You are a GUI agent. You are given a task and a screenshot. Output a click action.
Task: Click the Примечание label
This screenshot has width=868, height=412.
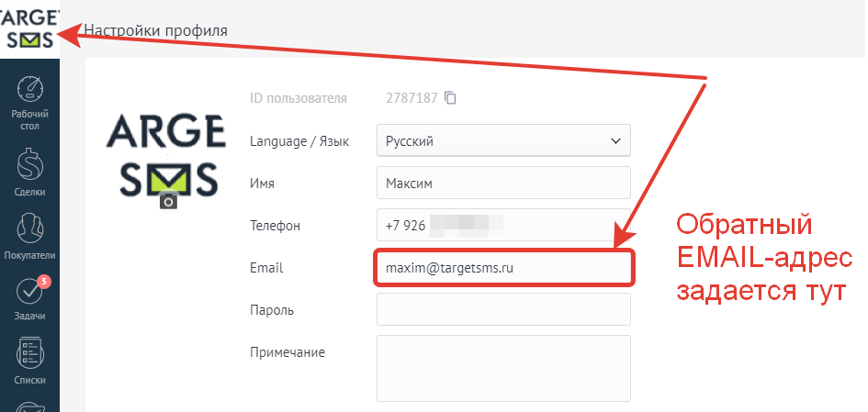(287, 352)
